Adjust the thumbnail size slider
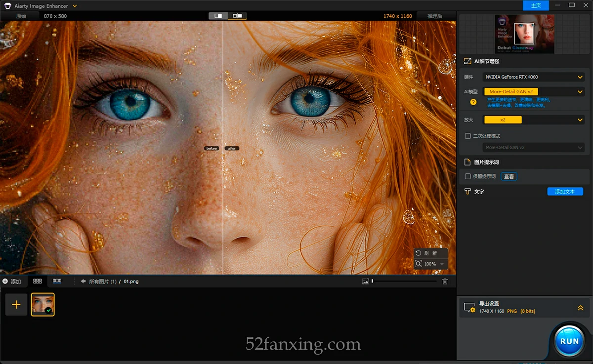The image size is (593, 364). coord(404,282)
